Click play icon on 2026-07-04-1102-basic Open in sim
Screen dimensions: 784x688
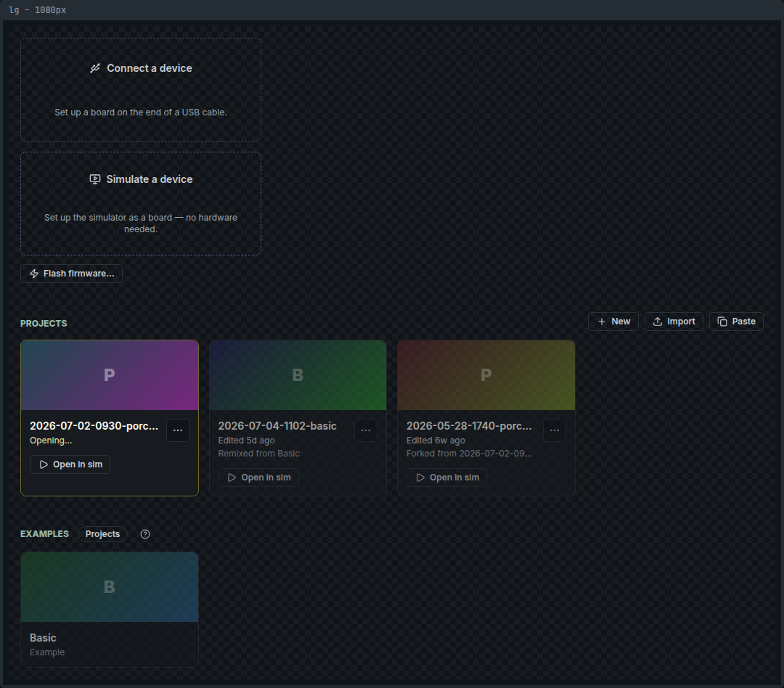click(232, 478)
